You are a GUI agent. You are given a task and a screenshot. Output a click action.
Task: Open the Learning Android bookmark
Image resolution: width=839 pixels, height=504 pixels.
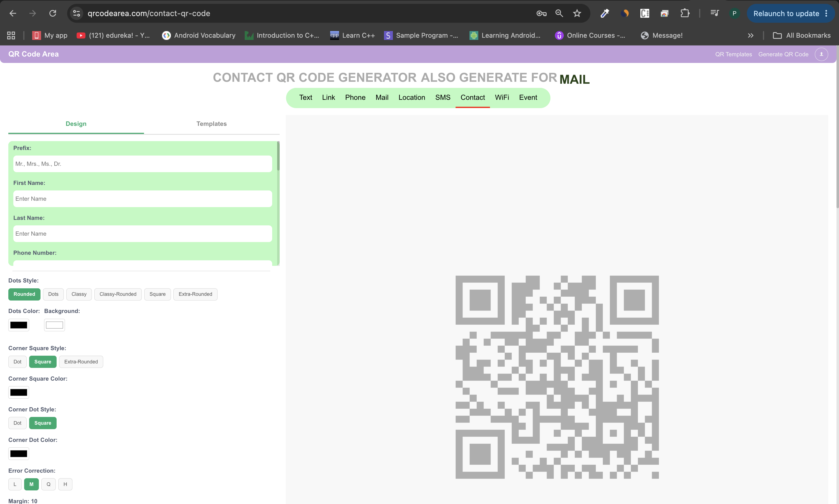point(505,35)
